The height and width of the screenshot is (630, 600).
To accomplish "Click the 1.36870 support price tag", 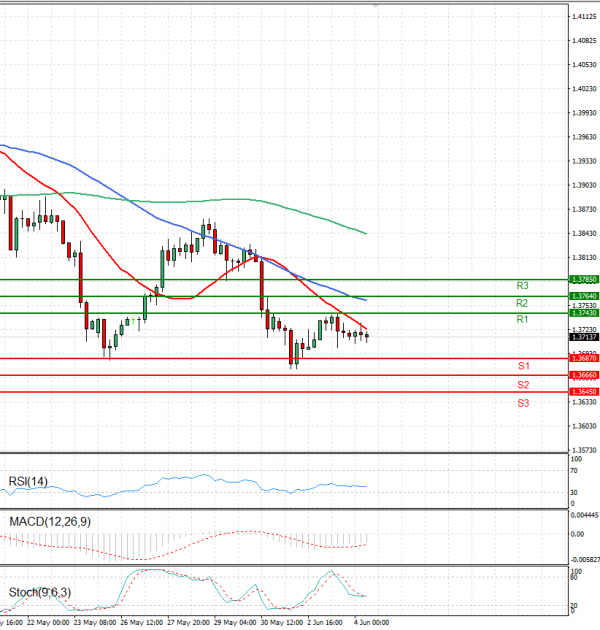I will click(x=584, y=358).
